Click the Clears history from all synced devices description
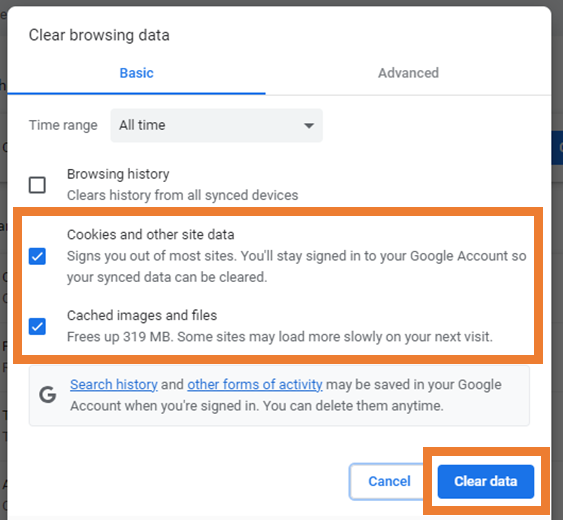Screen dimensions: 563x520 point(183,195)
